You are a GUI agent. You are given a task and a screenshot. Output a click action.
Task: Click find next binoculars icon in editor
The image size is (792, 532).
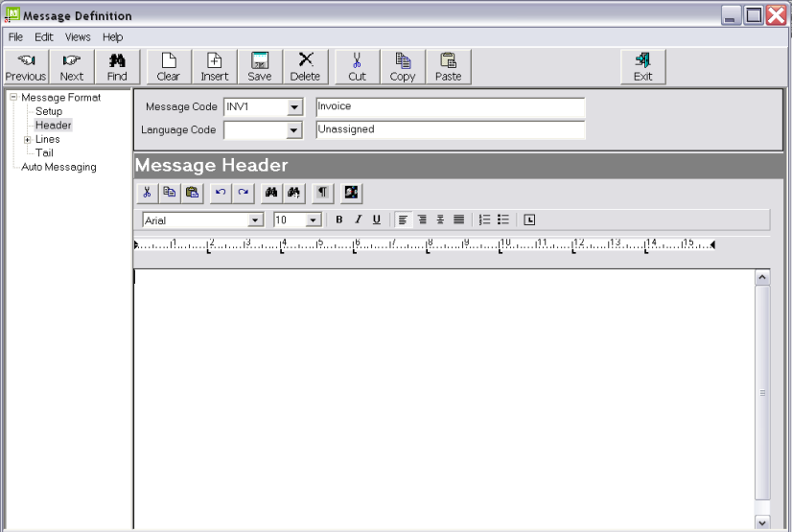[294, 193]
